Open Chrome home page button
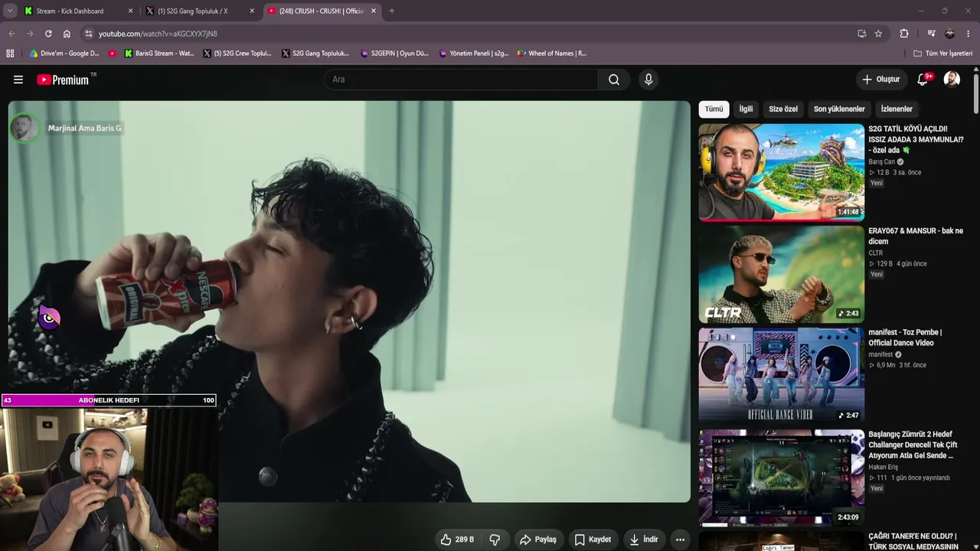This screenshot has width=980, height=551. pos(67,34)
